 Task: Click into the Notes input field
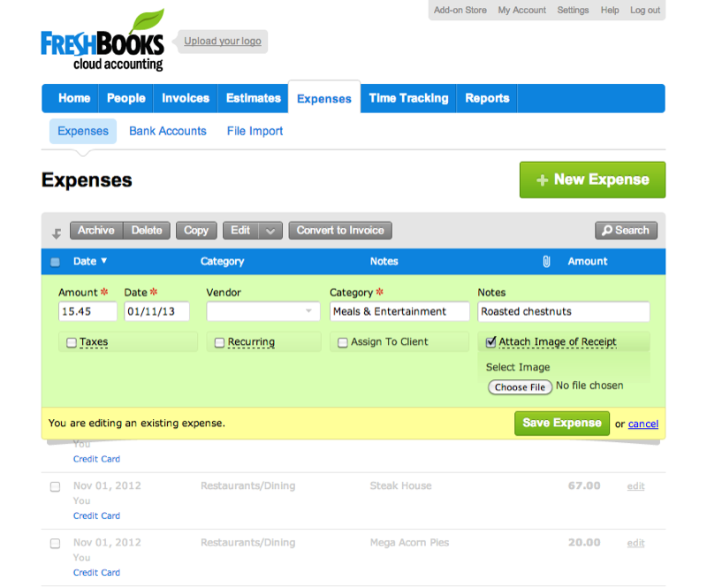click(x=563, y=311)
